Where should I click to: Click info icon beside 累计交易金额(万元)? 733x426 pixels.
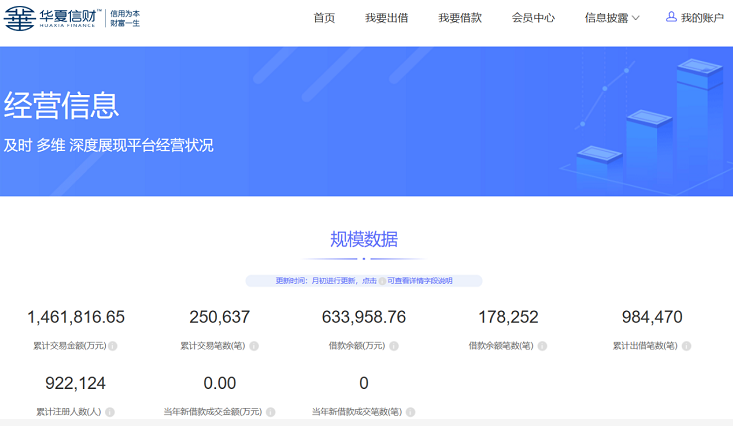(113, 346)
